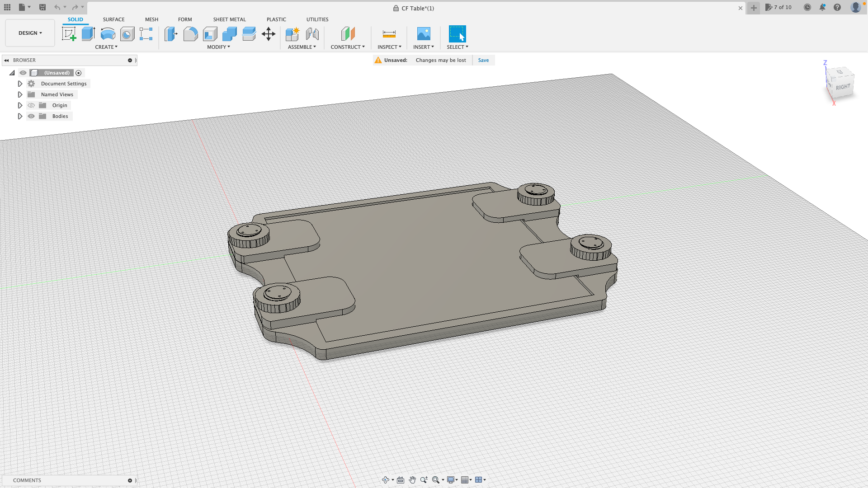Open Viewports layout dropdown
The width and height of the screenshot is (868, 488).
(x=481, y=480)
